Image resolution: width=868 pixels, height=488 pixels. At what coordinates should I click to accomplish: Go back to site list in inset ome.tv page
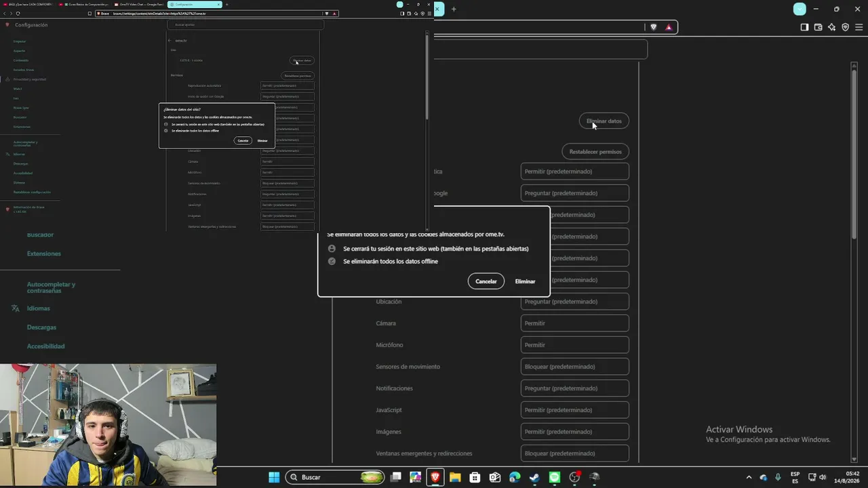click(x=170, y=41)
